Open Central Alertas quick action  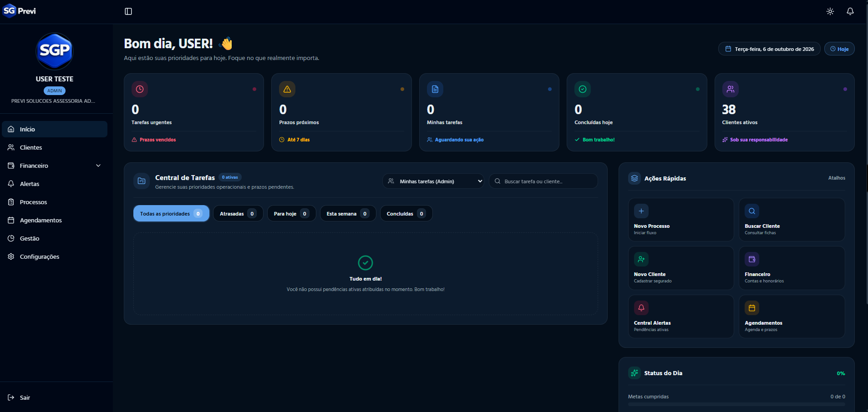pyautogui.click(x=681, y=317)
